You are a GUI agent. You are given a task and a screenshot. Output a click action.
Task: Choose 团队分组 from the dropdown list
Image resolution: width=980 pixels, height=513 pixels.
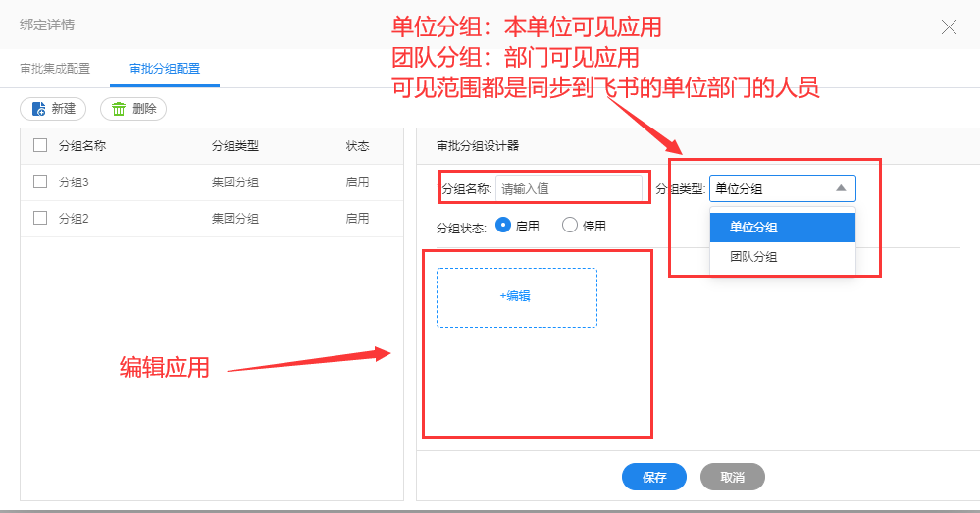point(783,257)
